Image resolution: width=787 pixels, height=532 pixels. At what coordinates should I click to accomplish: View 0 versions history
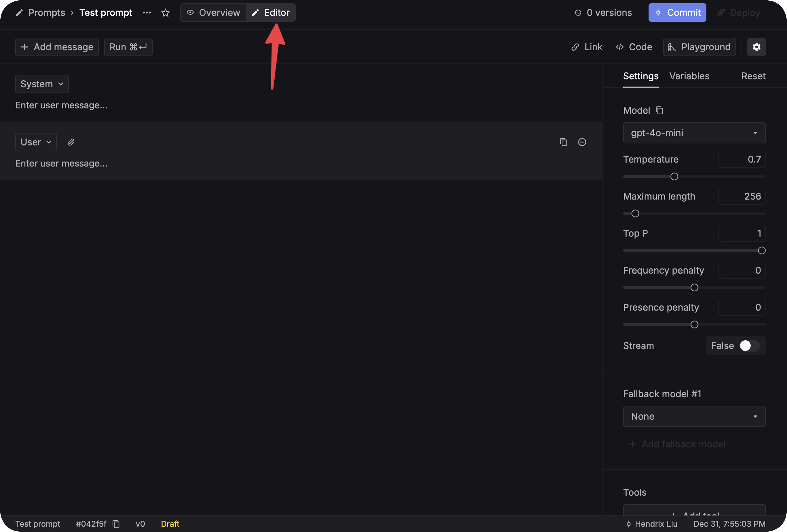[x=603, y=13]
